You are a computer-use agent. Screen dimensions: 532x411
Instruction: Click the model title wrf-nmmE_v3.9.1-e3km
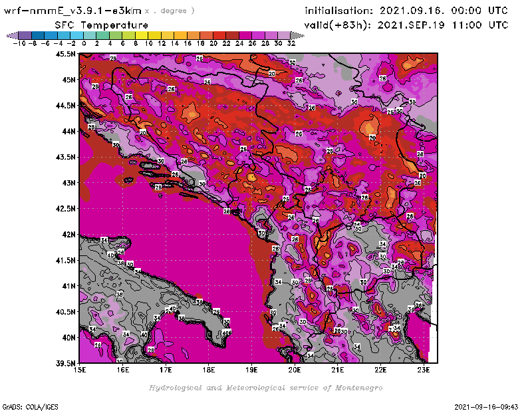[72, 11]
